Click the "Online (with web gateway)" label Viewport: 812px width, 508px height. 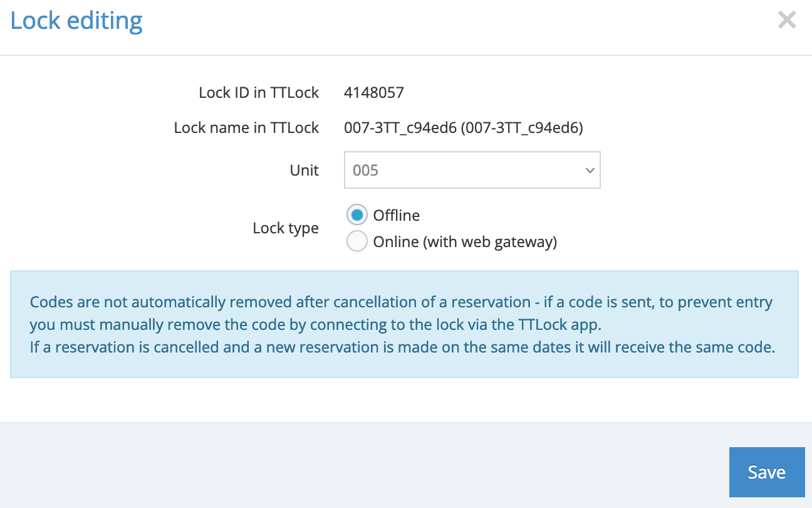(465, 241)
